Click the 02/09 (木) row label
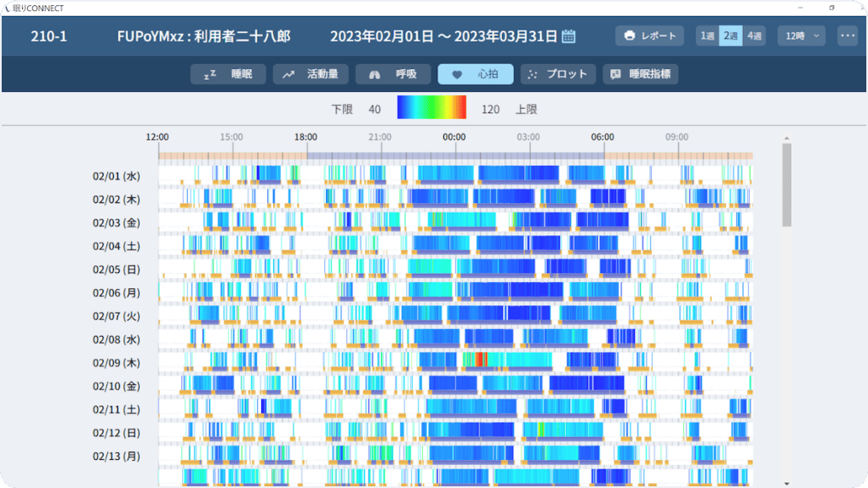 (117, 363)
